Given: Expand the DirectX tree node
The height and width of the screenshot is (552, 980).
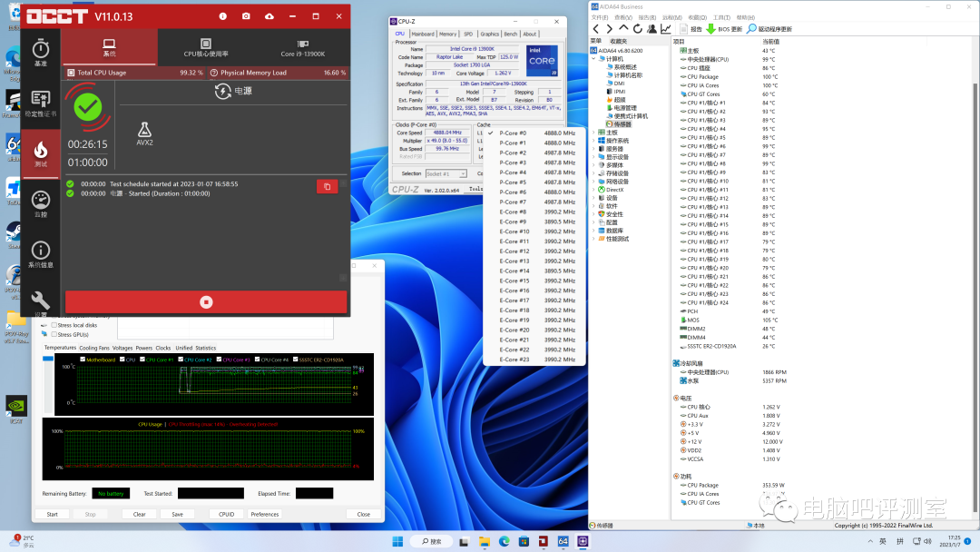Looking at the screenshot, I should 593,190.
